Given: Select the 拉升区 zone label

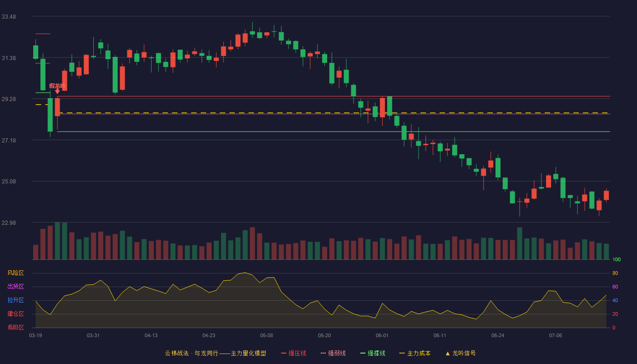Looking at the screenshot, I should click(x=15, y=300).
